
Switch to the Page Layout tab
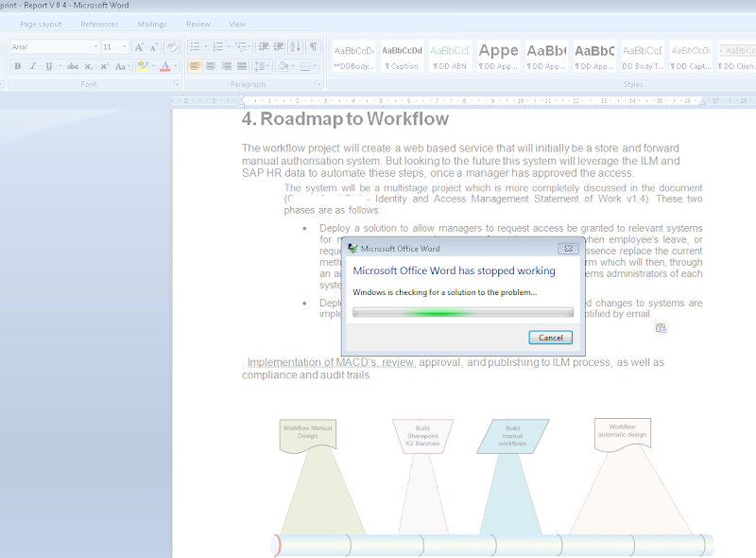click(x=41, y=24)
